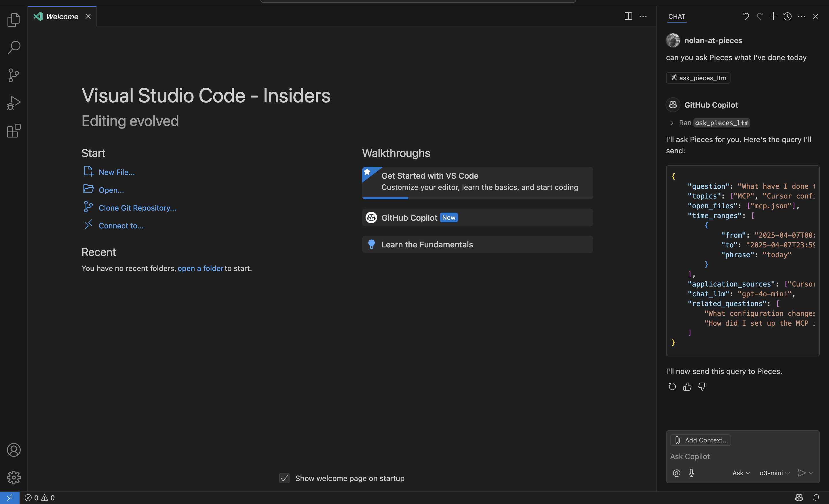This screenshot has height=504, width=829.
Task: Click the GitHub Copilot avatar icon in chat
Action: coord(673,105)
